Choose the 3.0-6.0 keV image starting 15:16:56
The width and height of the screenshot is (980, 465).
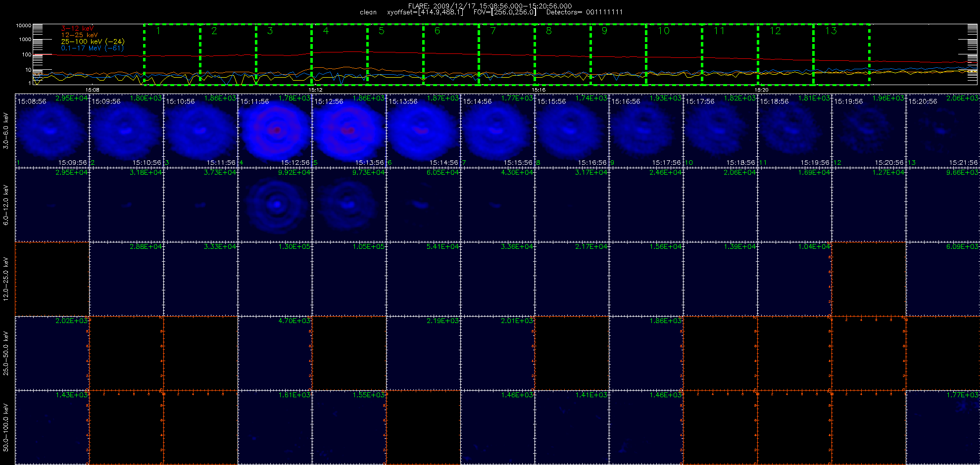tap(646, 131)
